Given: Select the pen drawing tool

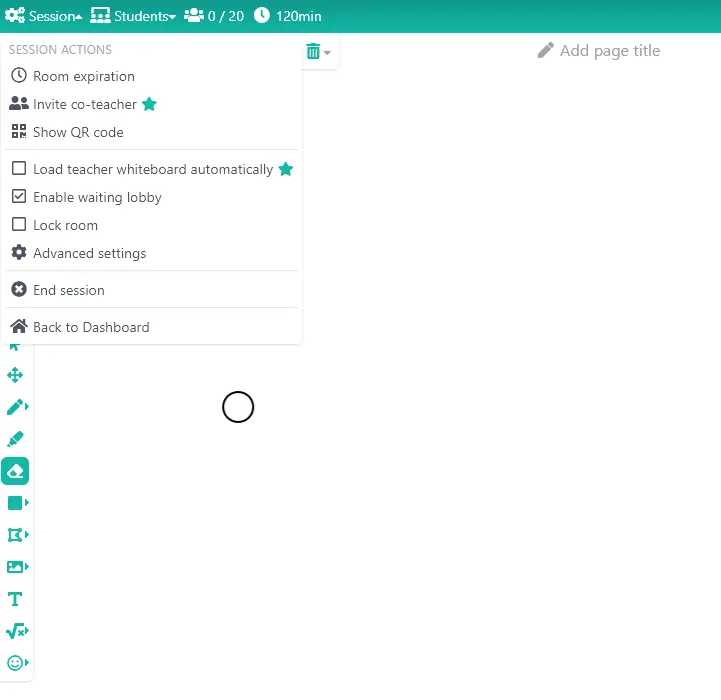Looking at the screenshot, I should (15, 407).
